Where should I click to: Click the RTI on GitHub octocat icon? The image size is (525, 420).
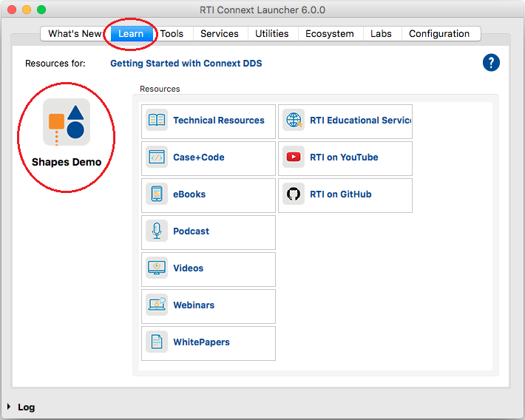294,194
